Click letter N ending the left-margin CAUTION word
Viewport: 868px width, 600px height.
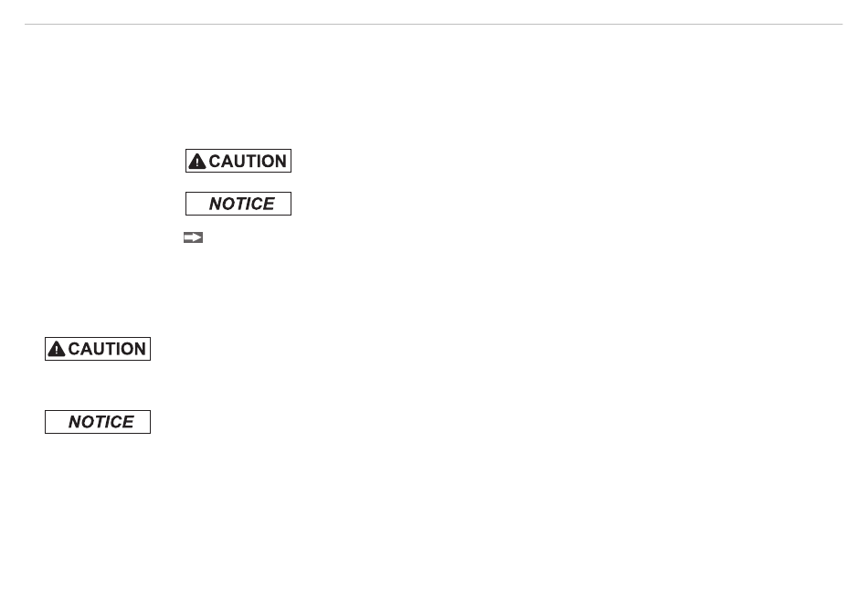140,349
